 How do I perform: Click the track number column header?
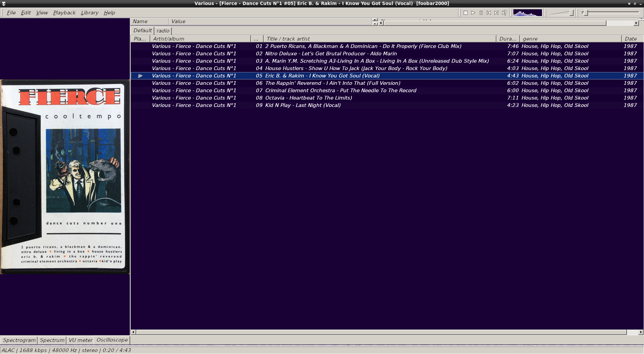click(x=257, y=39)
